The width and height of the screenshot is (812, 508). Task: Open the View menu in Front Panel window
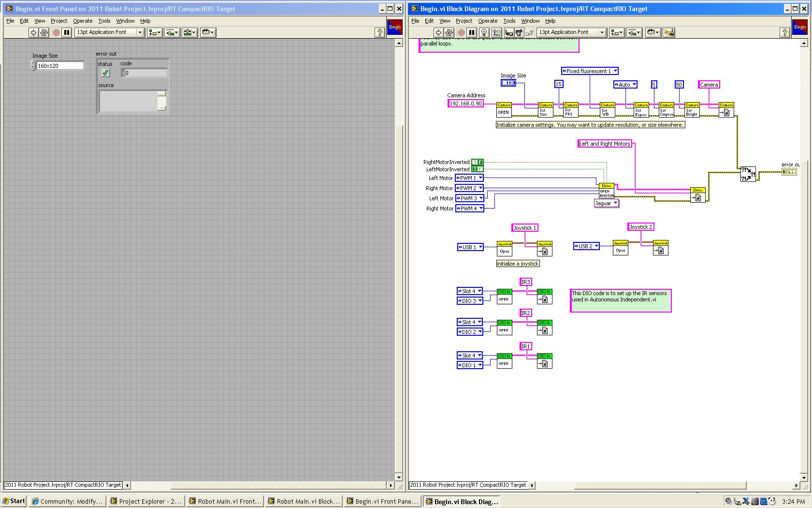click(x=40, y=21)
